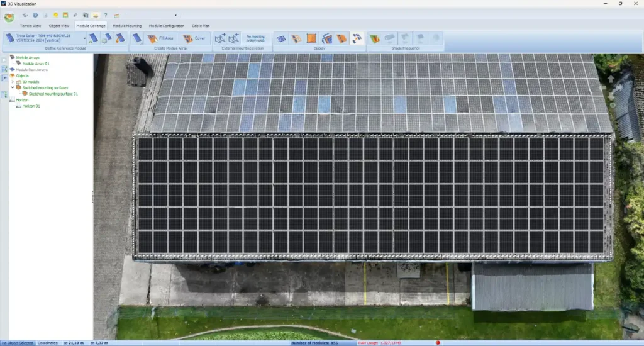Select Horizon tree node
Image resolution: width=644 pixels, height=346 pixels.
pyautogui.click(x=22, y=100)
